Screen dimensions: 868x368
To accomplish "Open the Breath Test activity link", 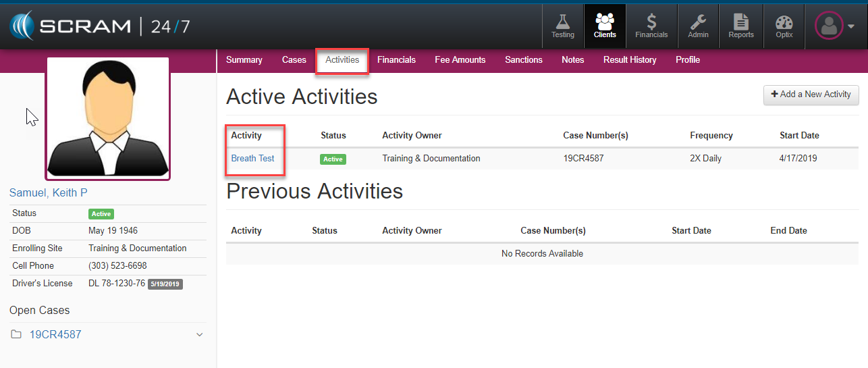I will [x=252, y=159].
